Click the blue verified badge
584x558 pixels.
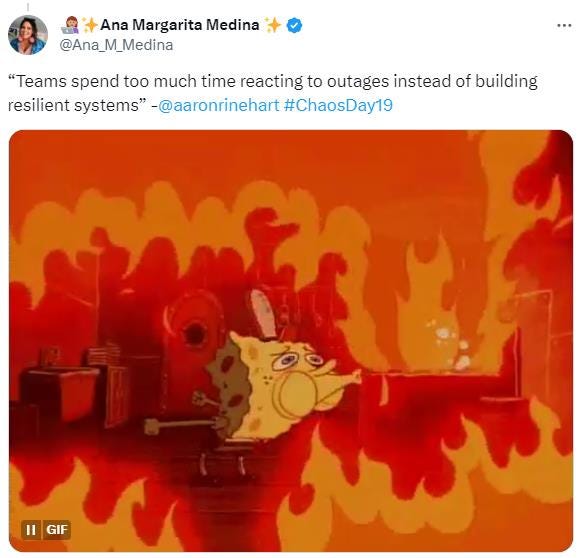(x=294, y=26)
